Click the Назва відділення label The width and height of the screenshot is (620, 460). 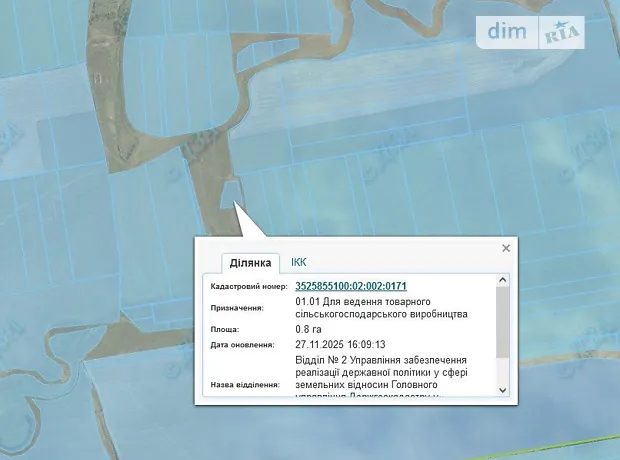pos(245,384)
